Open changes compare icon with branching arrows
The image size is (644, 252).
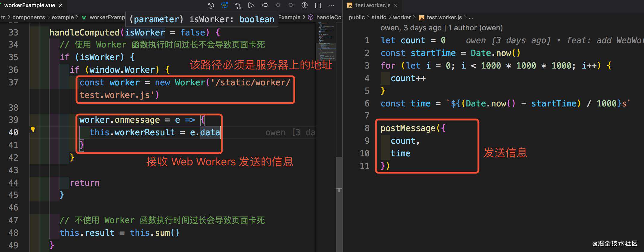[238, 5]
